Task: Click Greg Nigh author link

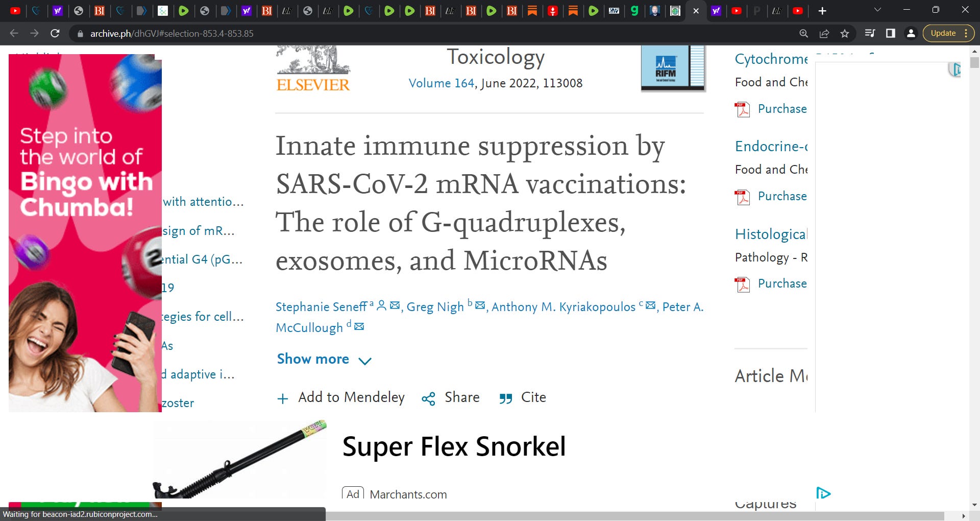Action: [x=435, y=307]
